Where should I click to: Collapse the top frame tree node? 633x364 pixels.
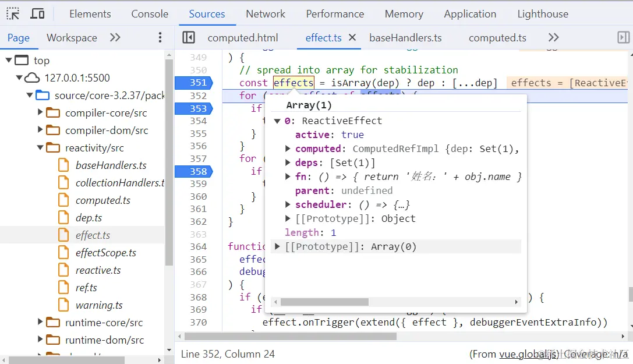pyautogui.click(x=9, y=60)
